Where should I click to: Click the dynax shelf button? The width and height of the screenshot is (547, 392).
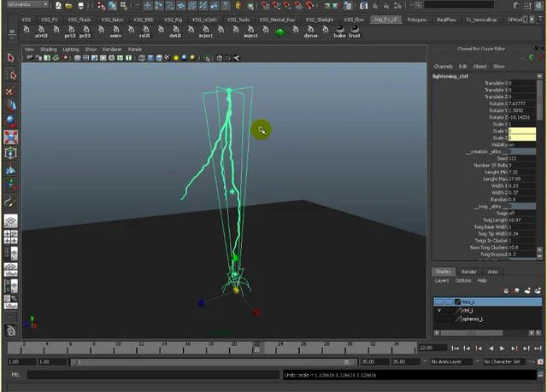point(310,32)
